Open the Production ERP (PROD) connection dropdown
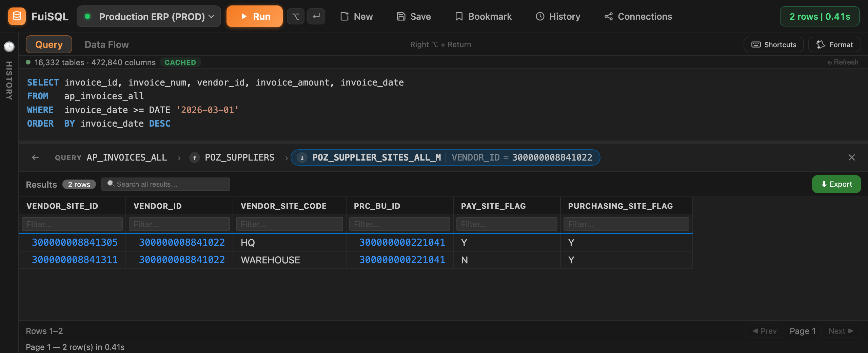The image size is (868, 353). coord(149,16)
